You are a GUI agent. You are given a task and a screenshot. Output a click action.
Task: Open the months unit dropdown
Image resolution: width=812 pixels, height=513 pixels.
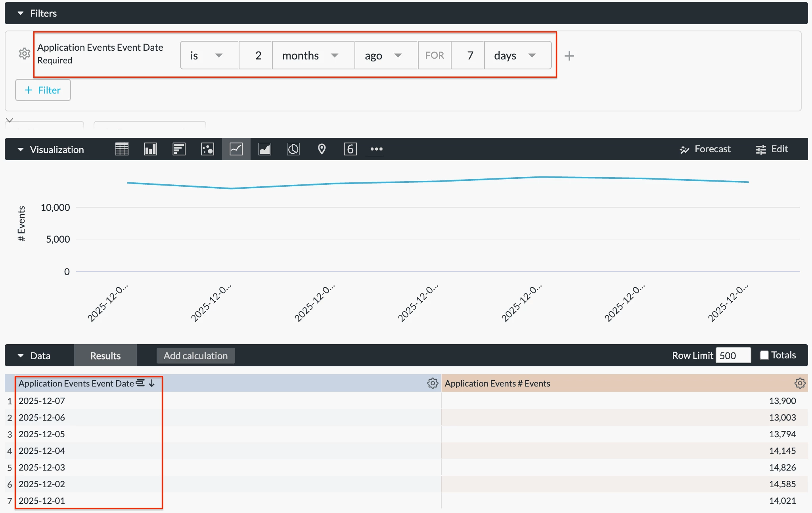coord(313,56)
